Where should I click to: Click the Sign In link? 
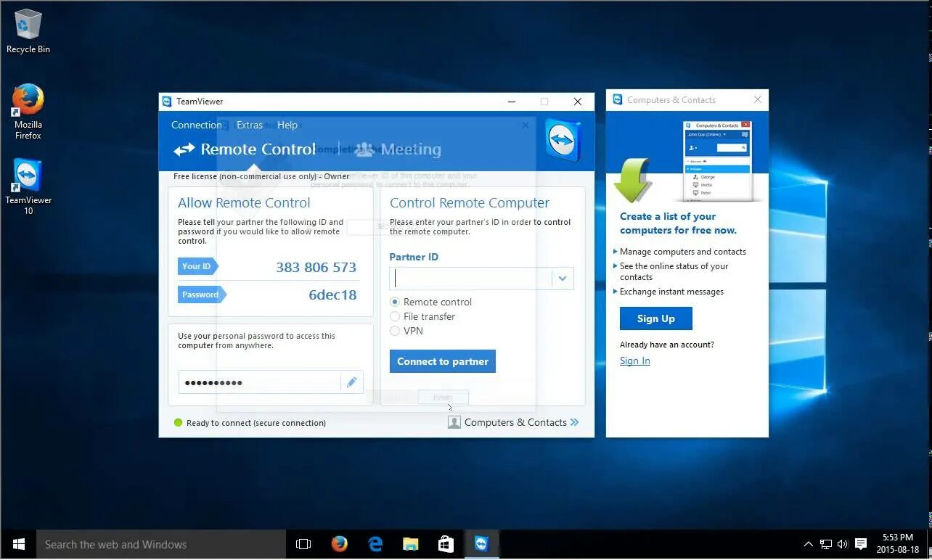634,361
